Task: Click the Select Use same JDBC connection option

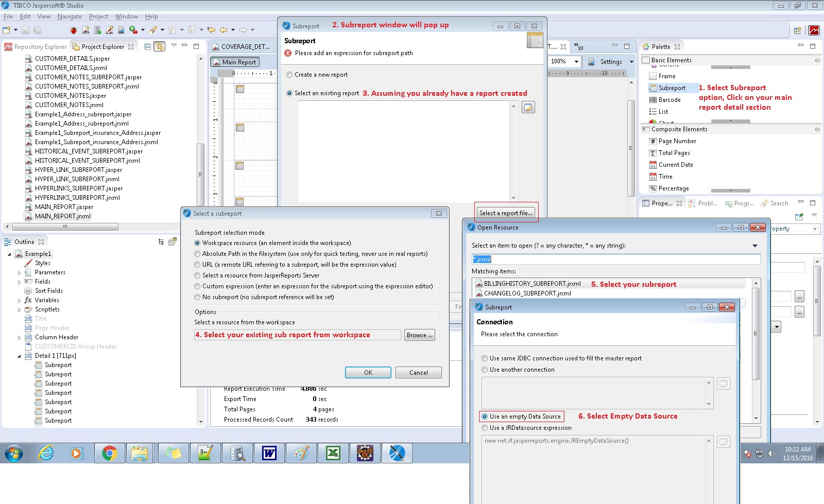Action: [x=562, y=358]
